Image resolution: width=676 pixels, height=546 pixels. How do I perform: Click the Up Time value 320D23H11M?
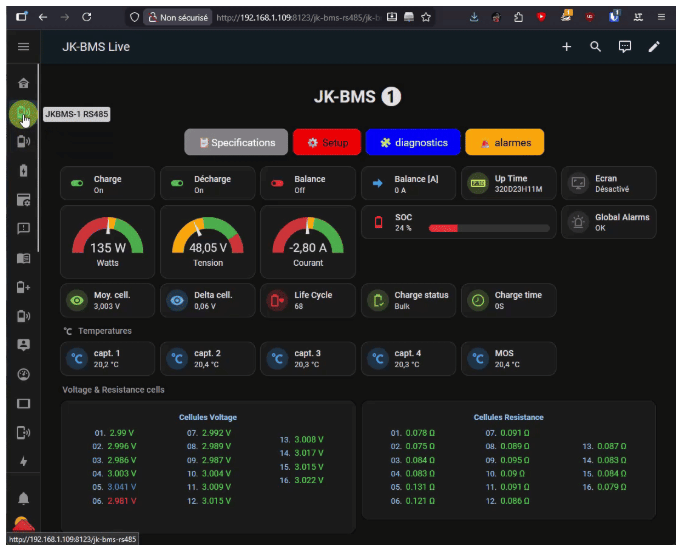coord(518,189)
